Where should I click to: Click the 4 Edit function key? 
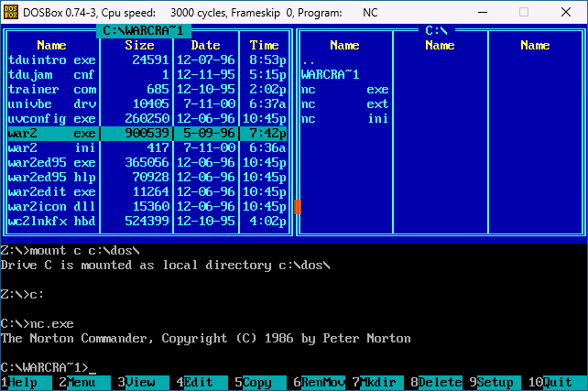pyautogui.click(x=201, y=383)
